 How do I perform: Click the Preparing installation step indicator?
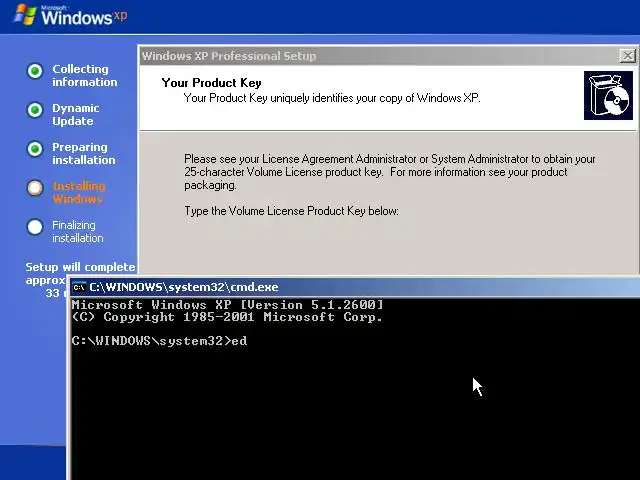35,149
